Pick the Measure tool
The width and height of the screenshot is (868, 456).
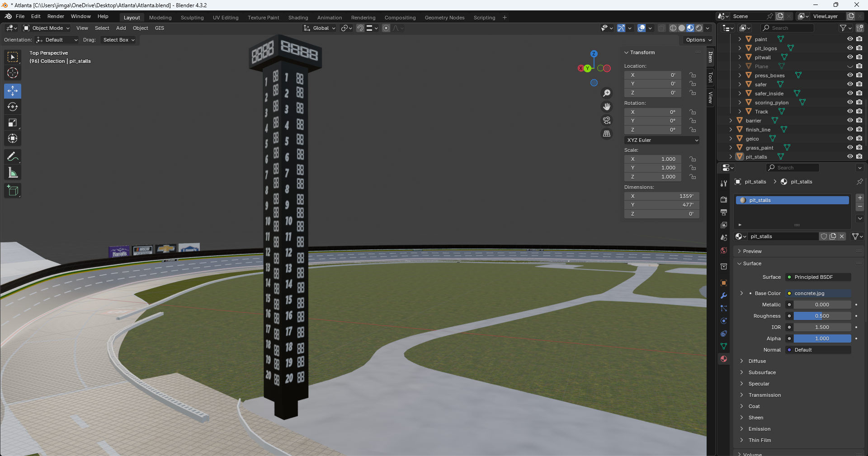tap(13, 173)
